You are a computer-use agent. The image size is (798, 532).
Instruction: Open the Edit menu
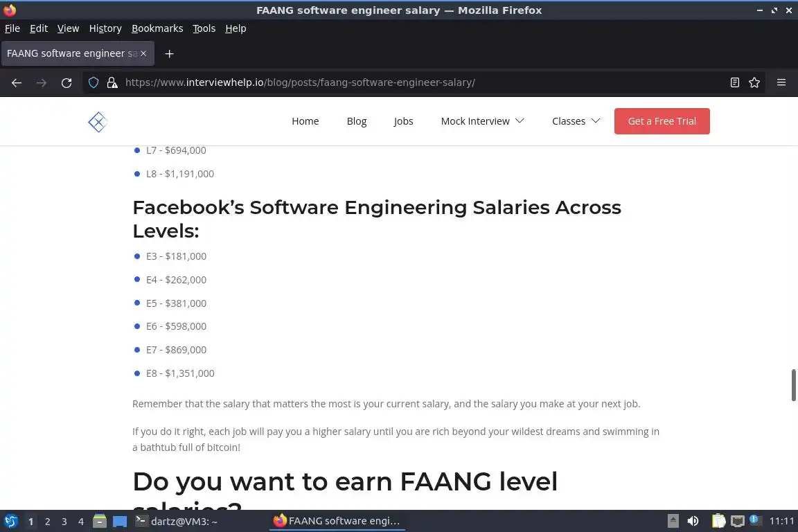point(39,28)
